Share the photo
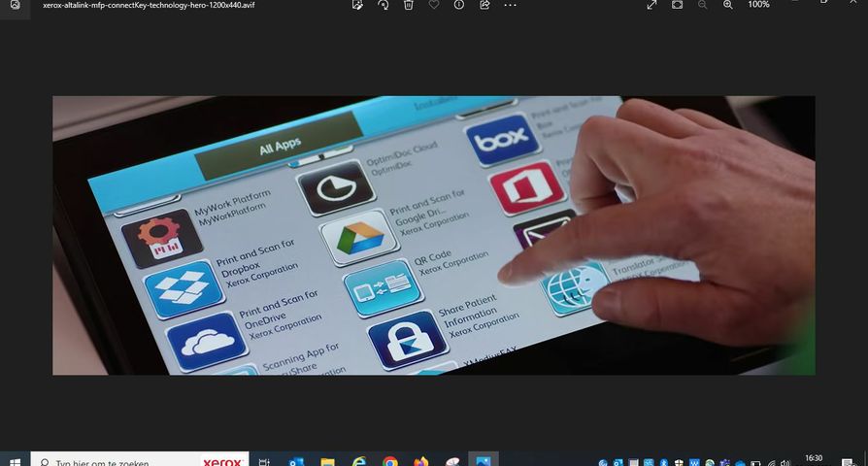The height and width of the screenshot is (466, 868). [484, 5]
